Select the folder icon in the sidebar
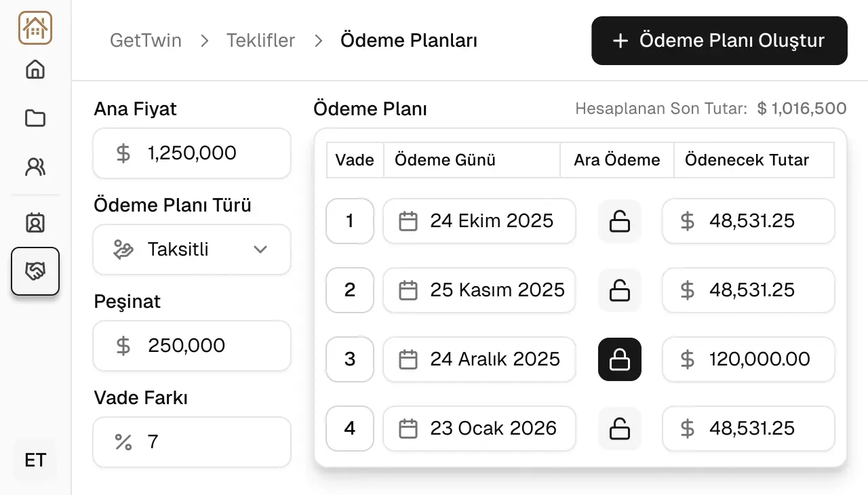The width and height of the screenshot is (868, 495). (x=35, y=118)
